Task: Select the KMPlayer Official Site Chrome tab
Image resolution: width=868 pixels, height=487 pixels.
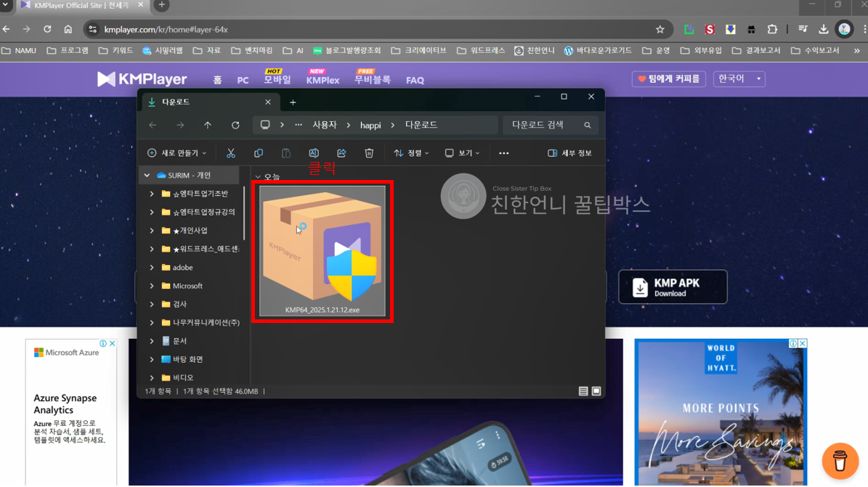Action: [x=82, y=5]
